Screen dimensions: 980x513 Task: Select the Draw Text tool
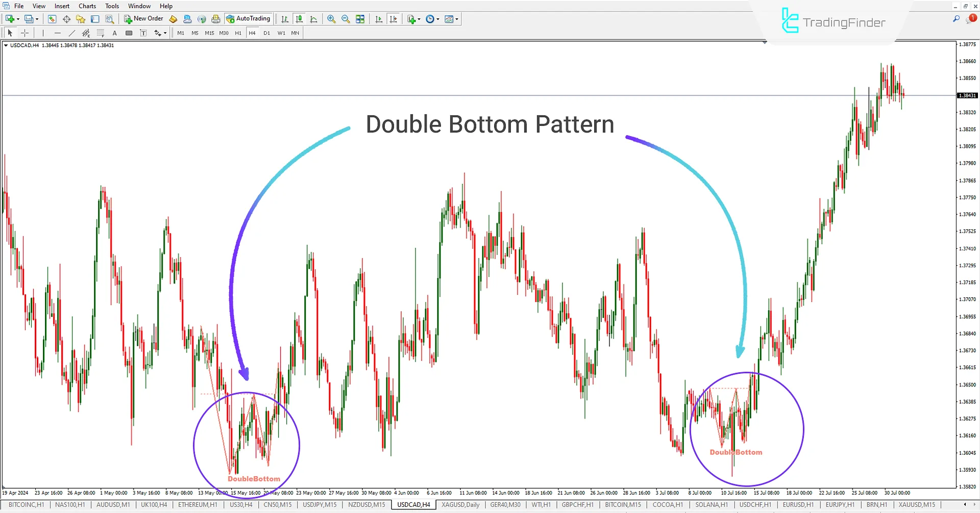tap(114, 33)
